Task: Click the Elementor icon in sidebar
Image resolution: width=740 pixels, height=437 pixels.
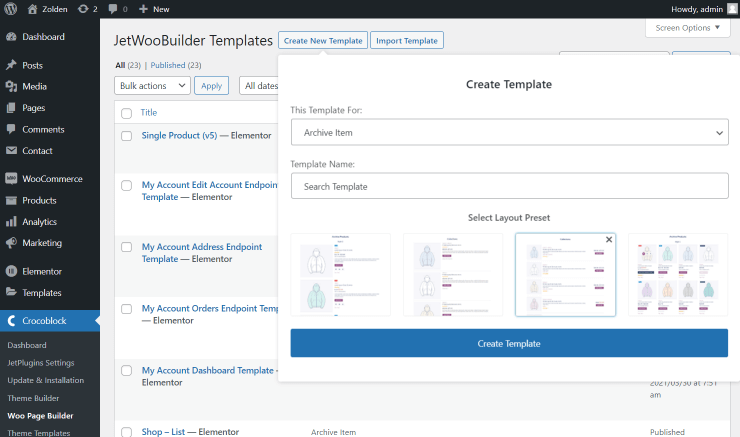Action: pyautogui.click(x=11, y=271)
